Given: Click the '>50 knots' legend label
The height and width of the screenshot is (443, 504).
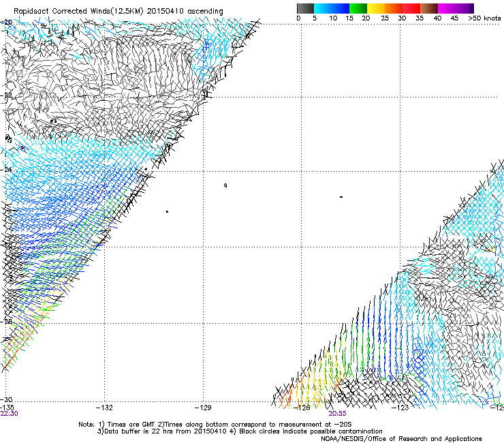Looking at the screenshot, I should tap(484, 18).
